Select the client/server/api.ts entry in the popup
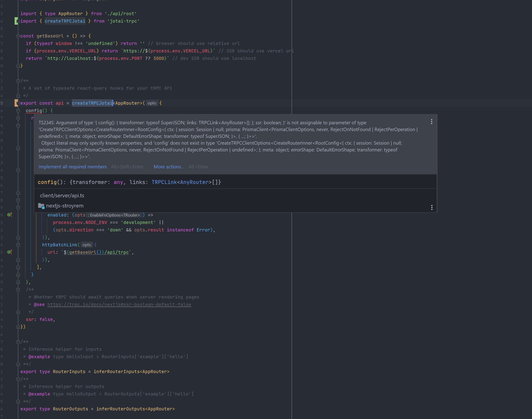Screen dimensions: 532x419 pyautogui.click(x=62, y=195)
